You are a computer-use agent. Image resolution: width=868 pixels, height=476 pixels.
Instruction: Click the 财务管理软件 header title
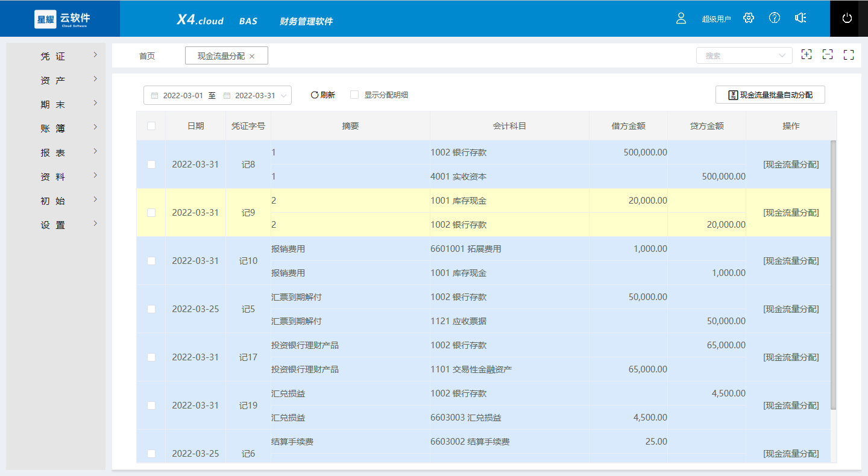[x=306, y=21]
